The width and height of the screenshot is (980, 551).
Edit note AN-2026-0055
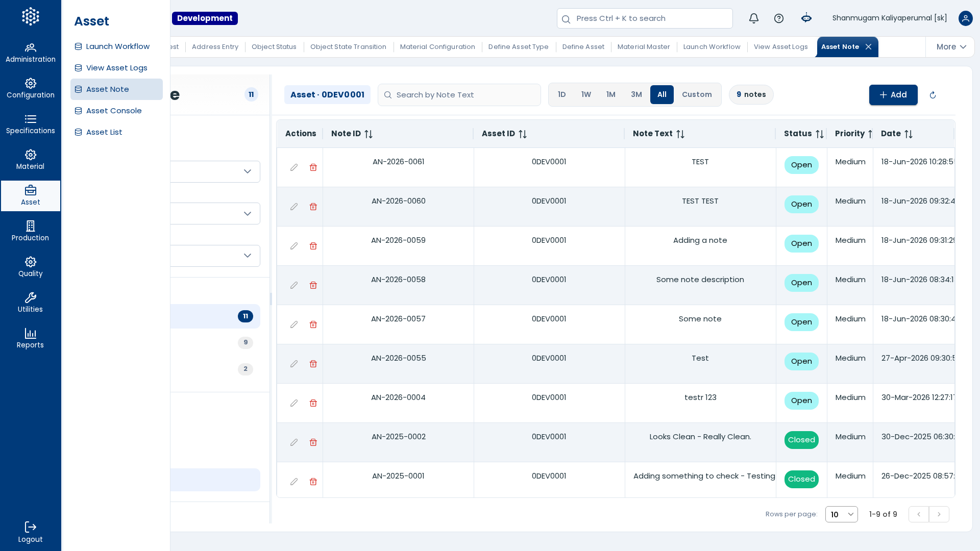pos(294,364)
